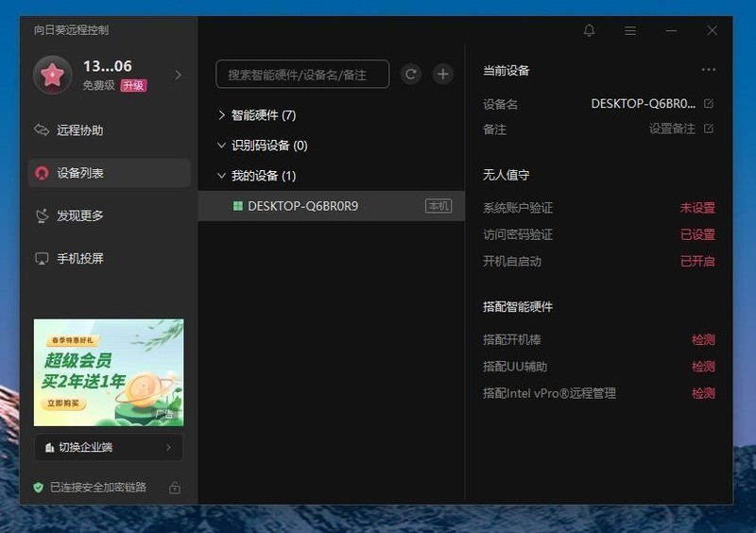Open the hamburger main menu
756x533 pixels.
coord(629,31)
